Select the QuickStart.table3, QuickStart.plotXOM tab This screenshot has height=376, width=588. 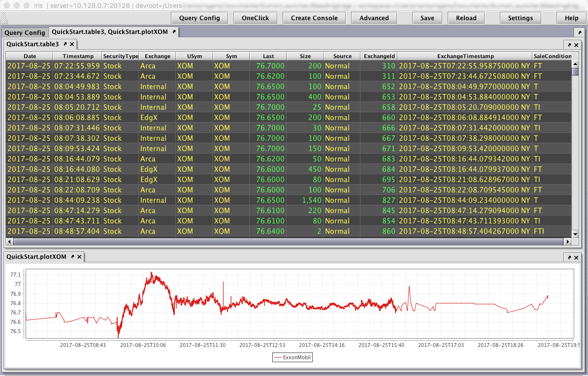[109, 32]
